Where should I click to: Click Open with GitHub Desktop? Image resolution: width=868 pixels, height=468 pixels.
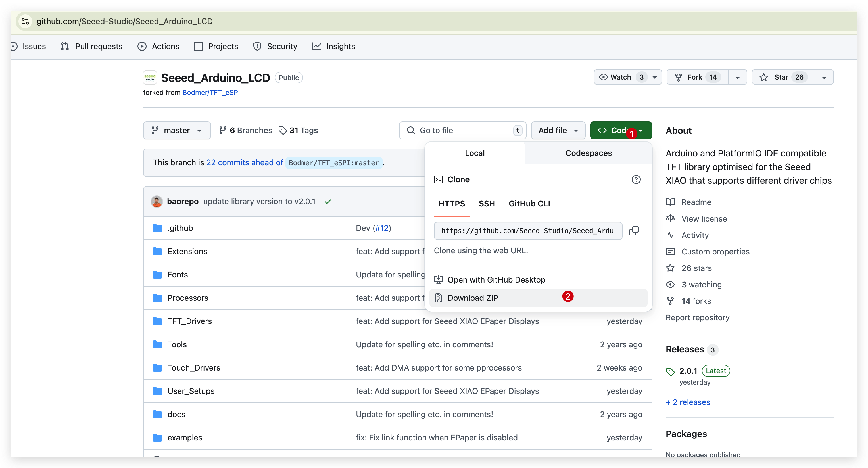[x=538, y=280]
